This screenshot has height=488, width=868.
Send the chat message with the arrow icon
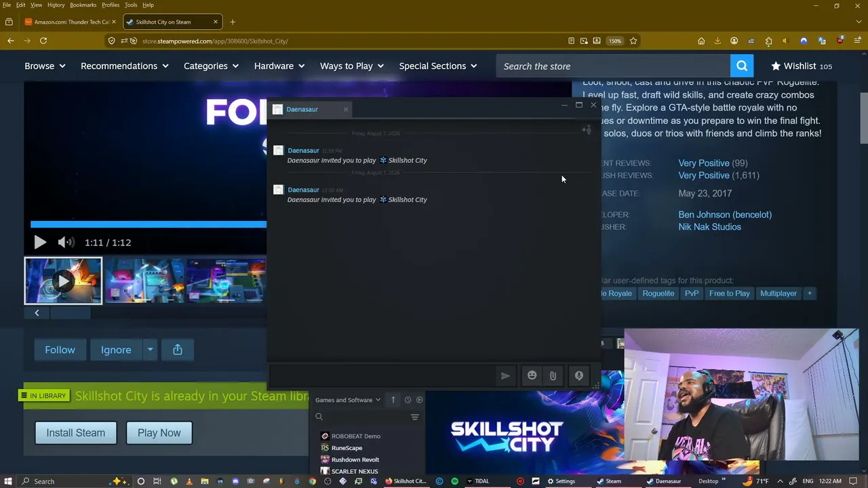tap(505, 375)
